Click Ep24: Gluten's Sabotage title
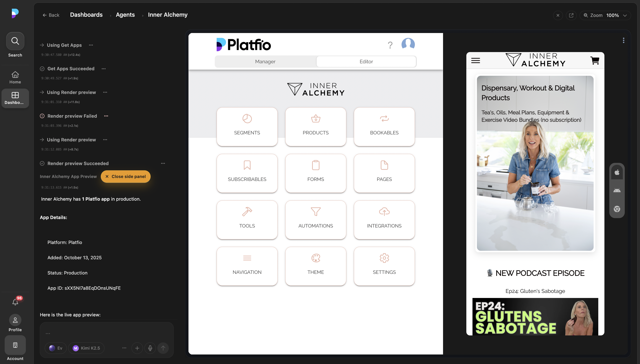The image size is (640, 364). coord(535,291)
